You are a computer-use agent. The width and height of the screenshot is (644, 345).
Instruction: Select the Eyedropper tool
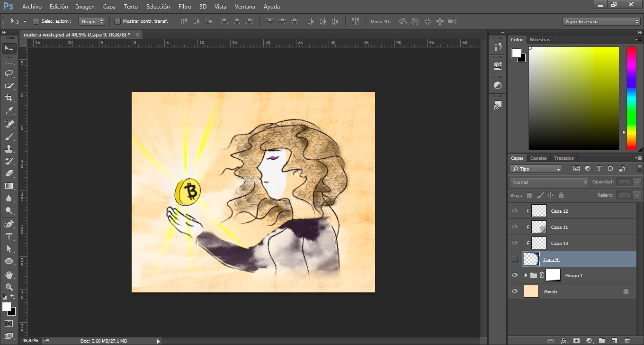pyautogui.click(x=9, y=111)
